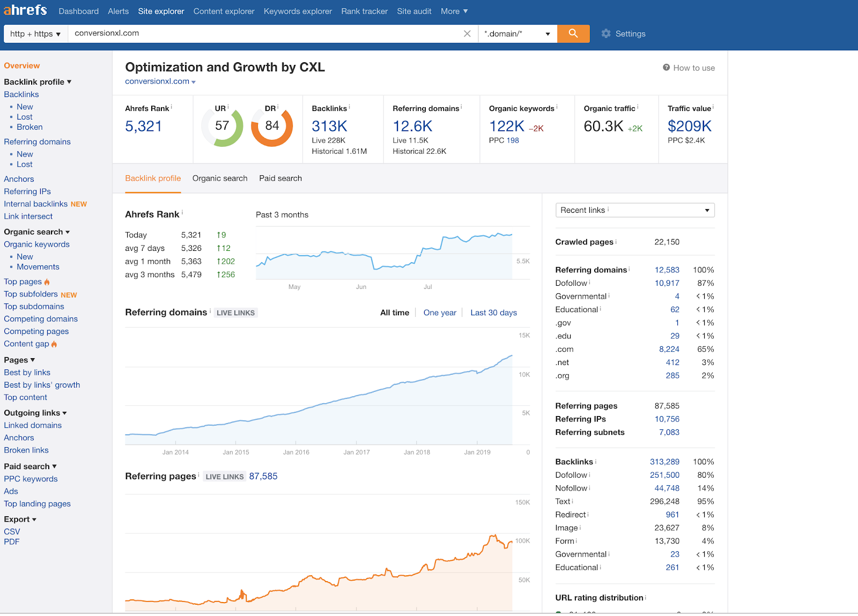
Task: Switch referring domains chart to Last 30 days
Action: 493,313
